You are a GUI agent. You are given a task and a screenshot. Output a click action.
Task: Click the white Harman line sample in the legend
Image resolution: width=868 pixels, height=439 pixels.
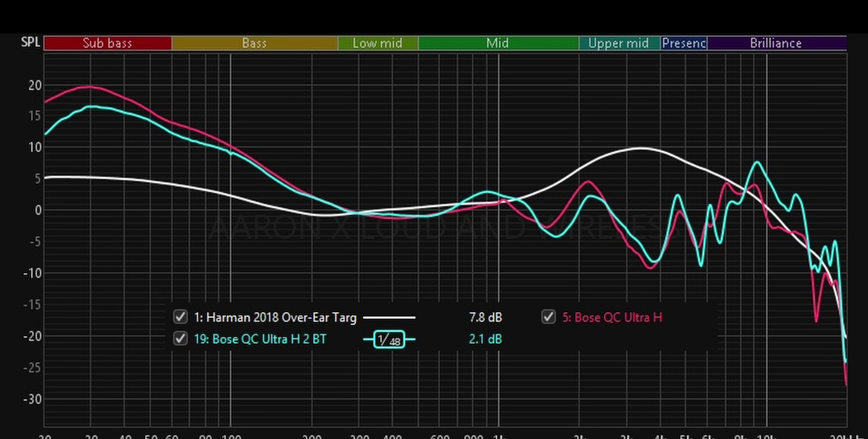tap(389, 317)
